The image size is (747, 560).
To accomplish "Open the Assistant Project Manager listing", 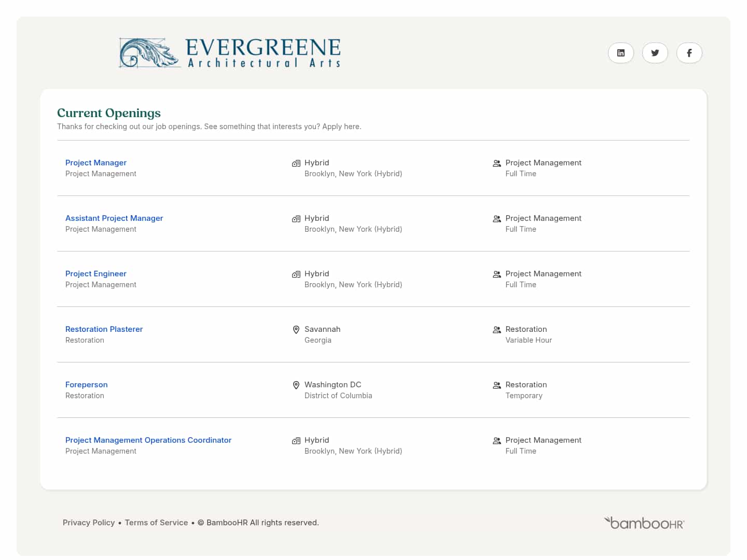I will point(114,218).
